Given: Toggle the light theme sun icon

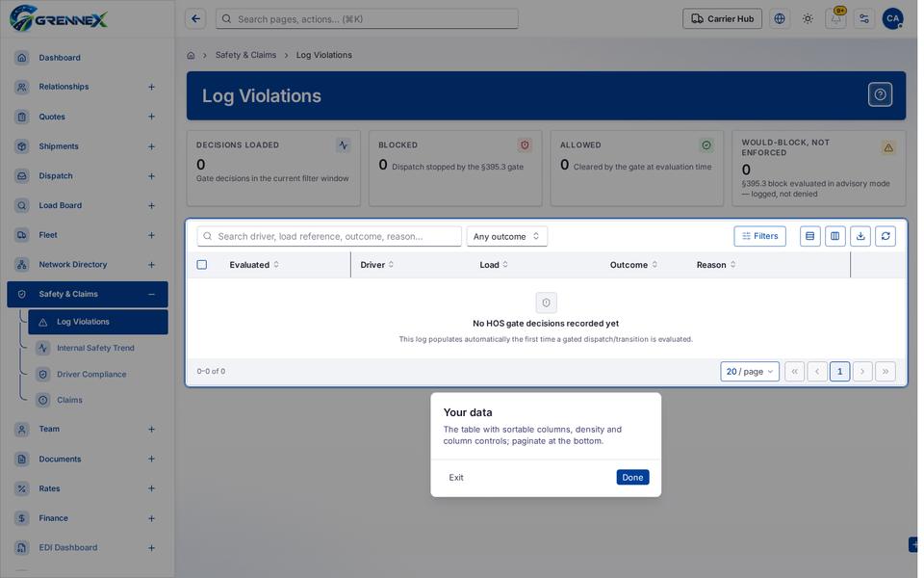Looking at the screenshot, I should click(808, 19).
